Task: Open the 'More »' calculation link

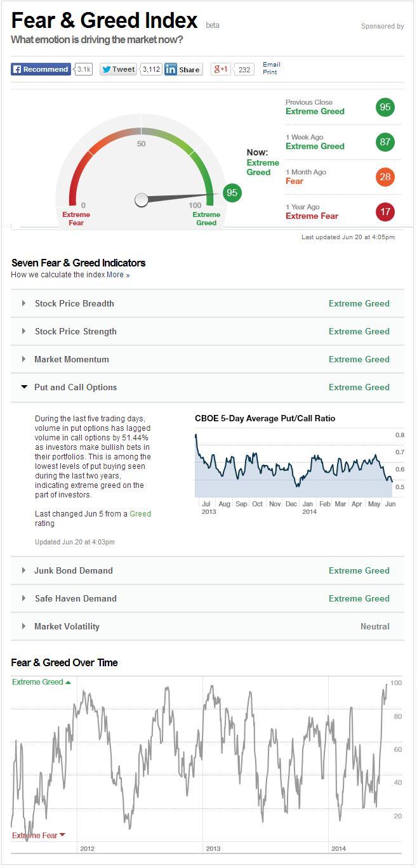Action: tap(118, 275)
